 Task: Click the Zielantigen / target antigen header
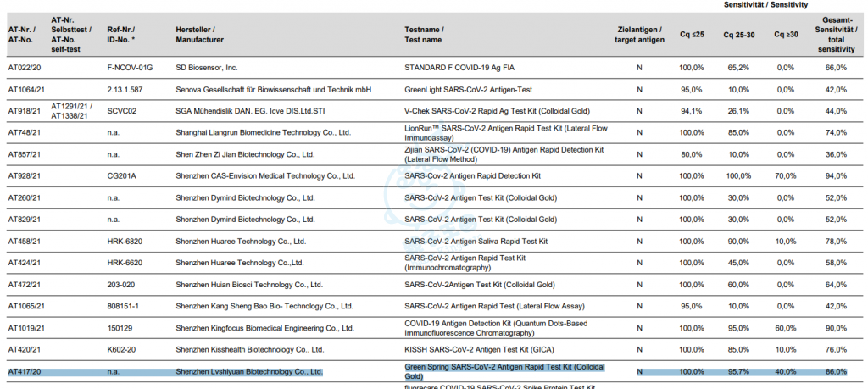click(639, 35)
